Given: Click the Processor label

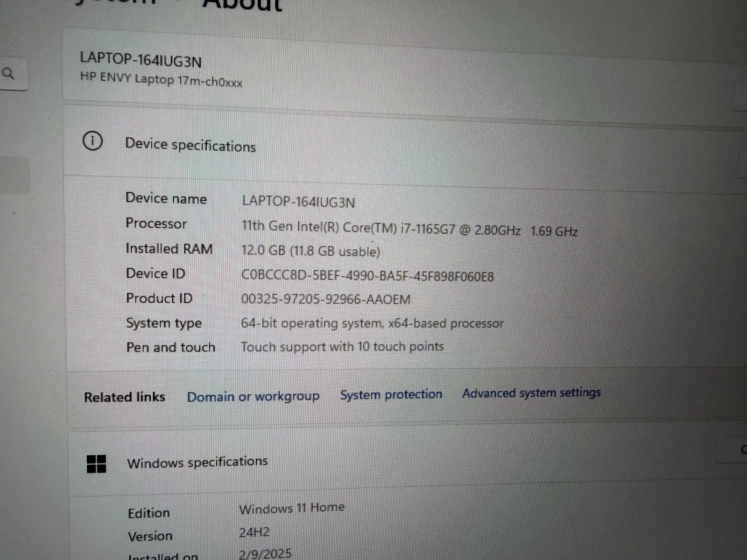Looking at the screenshot, I should [x=156, y=224].
